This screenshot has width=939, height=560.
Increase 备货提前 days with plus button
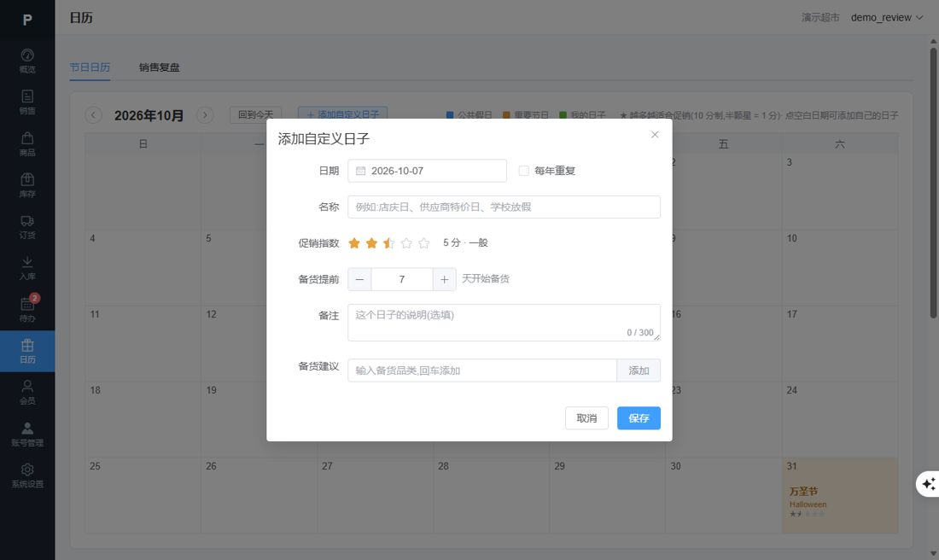coord(445,280)
